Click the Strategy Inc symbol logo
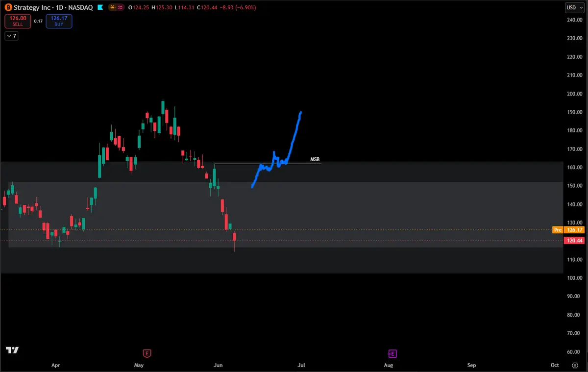 [7, 8]
